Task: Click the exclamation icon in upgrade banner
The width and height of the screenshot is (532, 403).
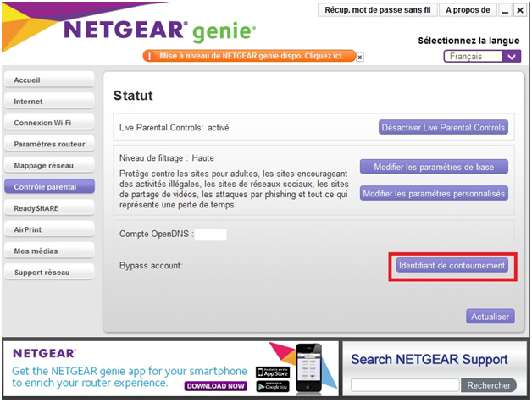Action: click(150, 56)
